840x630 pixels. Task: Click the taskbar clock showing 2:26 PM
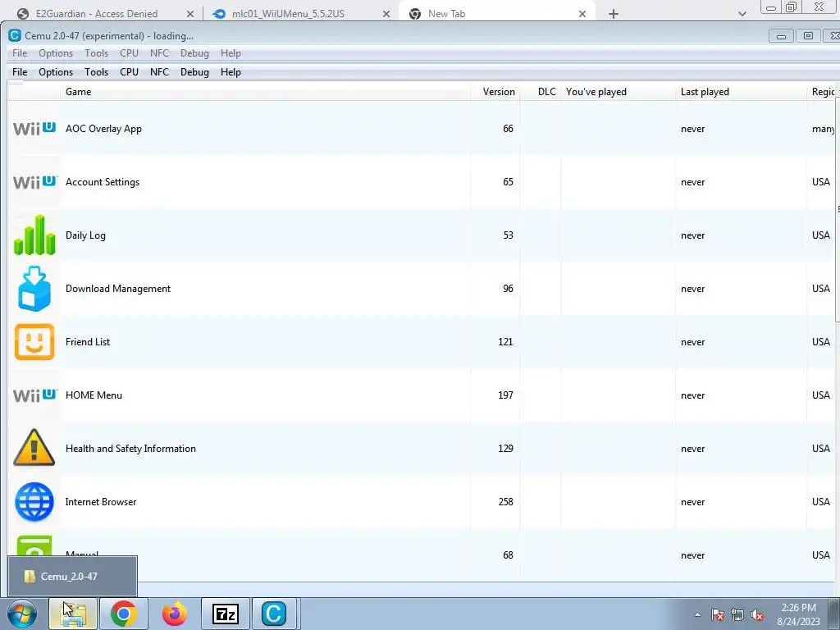tap(798, 614)
